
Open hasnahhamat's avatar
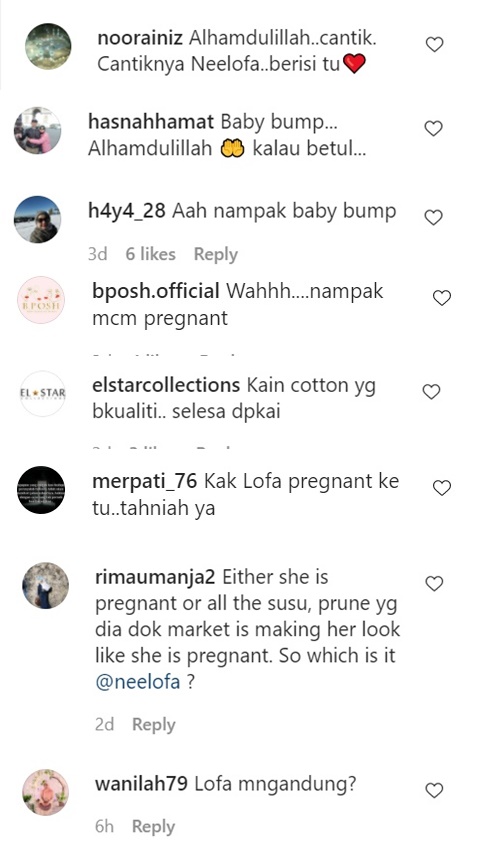point(37,130)
